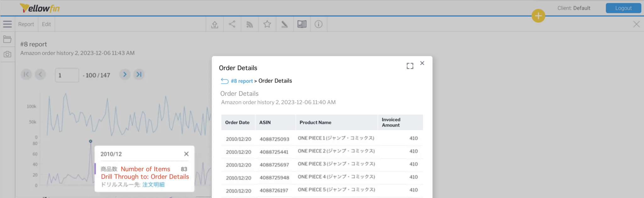644x198 pixels.
Task: Click ASIN cell 4088726197
Action: coord(274,190)
